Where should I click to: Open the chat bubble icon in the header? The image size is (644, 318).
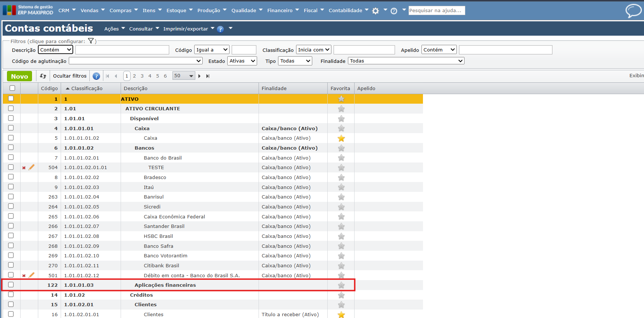(x=633, y=11)
